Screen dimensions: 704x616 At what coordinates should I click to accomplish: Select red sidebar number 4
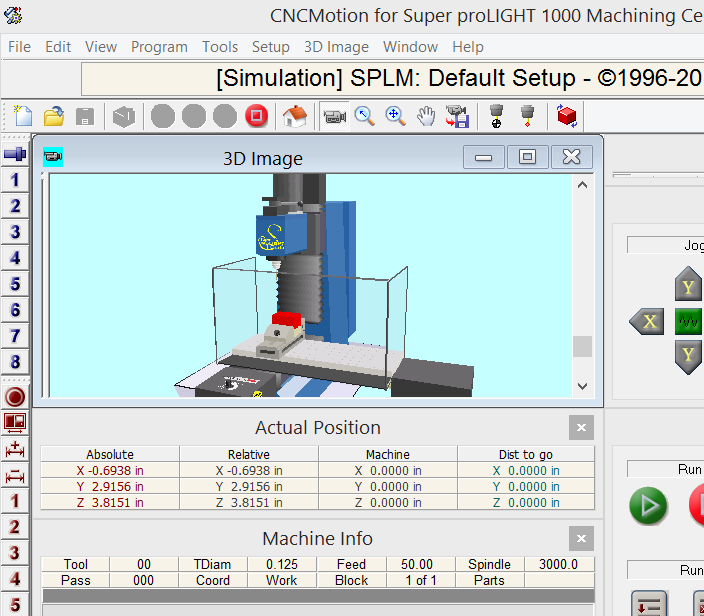pos(15,579)
